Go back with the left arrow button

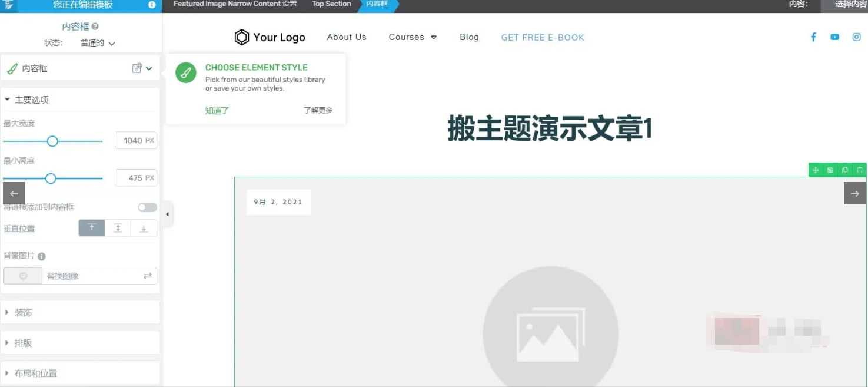tap(14, 193)
